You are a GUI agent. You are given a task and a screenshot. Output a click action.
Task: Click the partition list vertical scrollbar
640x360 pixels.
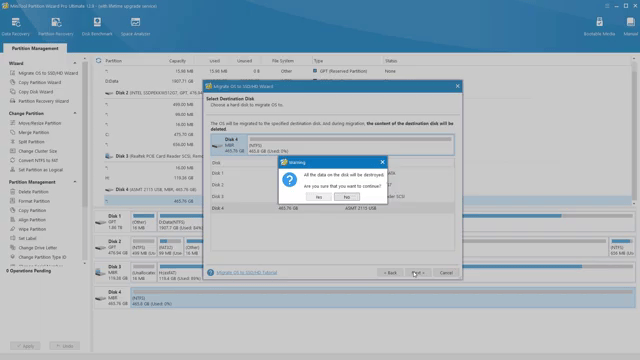pos(633,131)
